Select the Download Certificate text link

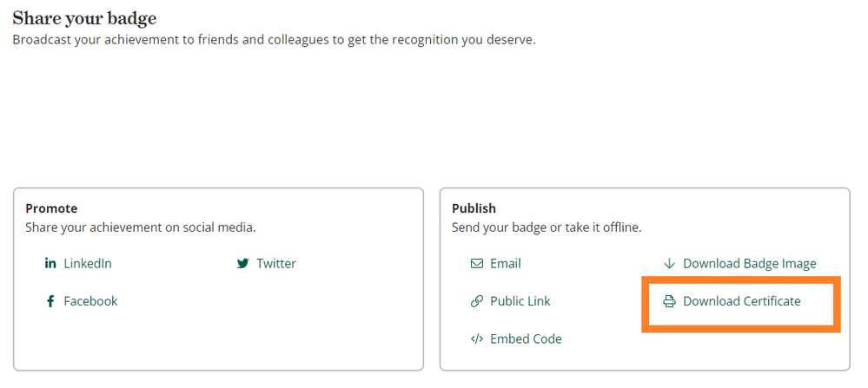742,301
